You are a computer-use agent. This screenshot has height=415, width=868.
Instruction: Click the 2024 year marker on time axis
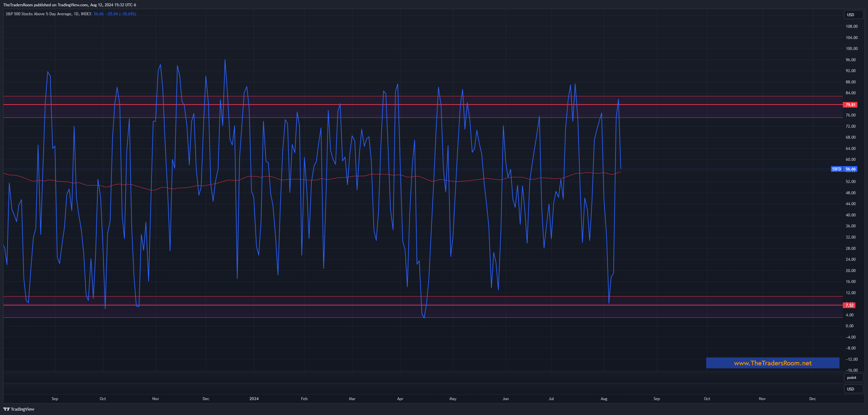[254, 398]
